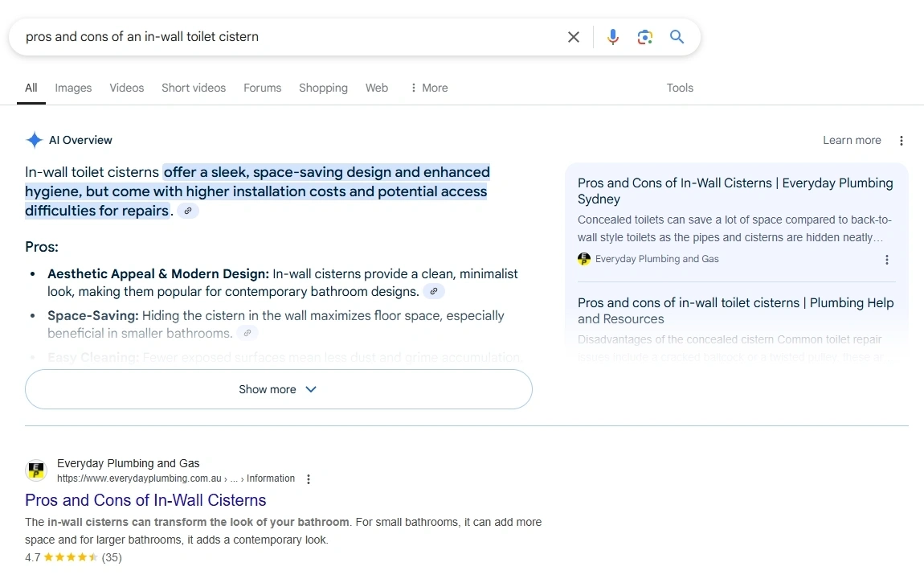Switch to the Web tab
Image resolution: width=924 pixels, height=579 pixels.
pos(377,88)
